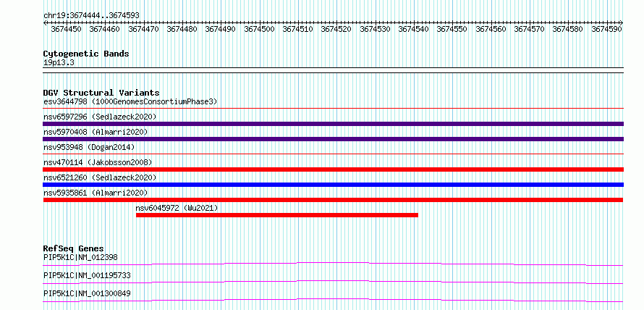Click the 19p13.3 band label
Screen dimensions: 644x310
click(59, 63)
